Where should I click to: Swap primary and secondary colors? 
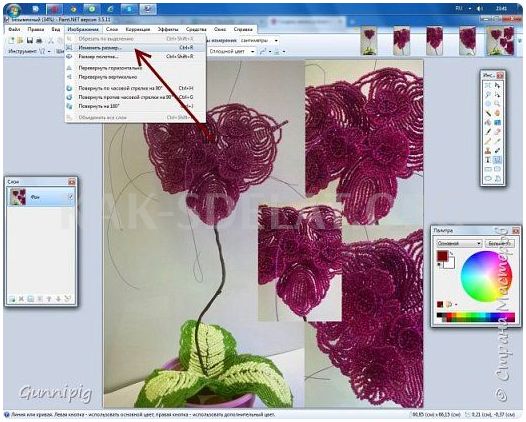click(452, 252)
